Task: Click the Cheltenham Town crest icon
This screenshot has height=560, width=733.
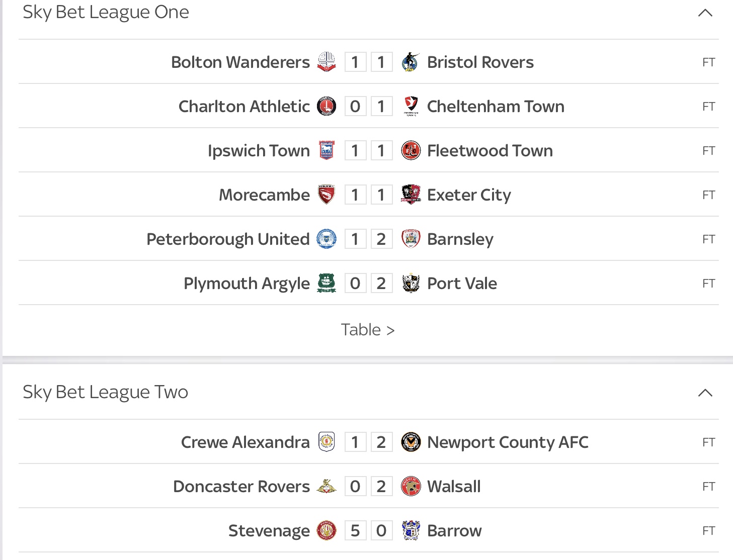Action: click(411, 106)
